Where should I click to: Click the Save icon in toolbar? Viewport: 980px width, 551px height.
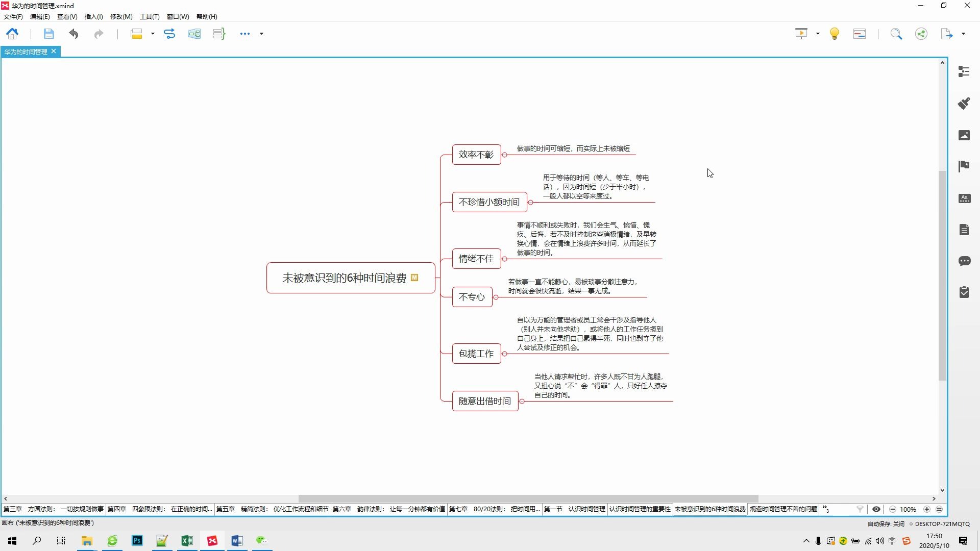click(48, 33)
